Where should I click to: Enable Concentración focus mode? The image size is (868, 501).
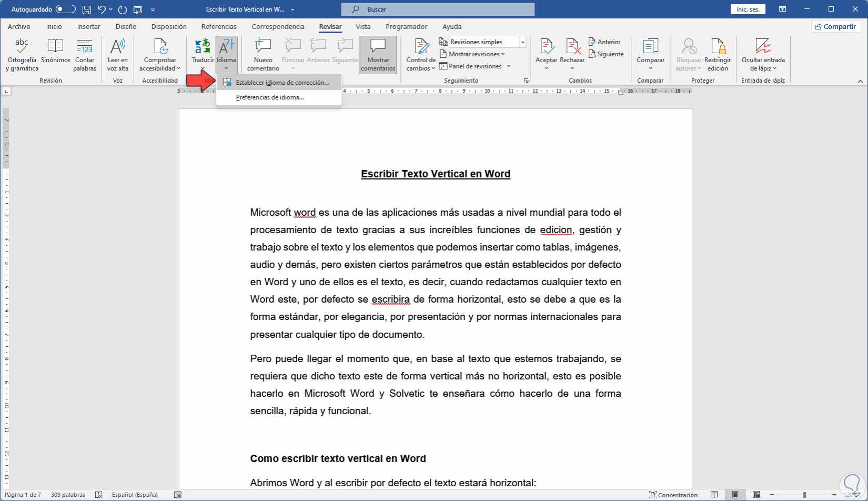[x=673, y=495]
